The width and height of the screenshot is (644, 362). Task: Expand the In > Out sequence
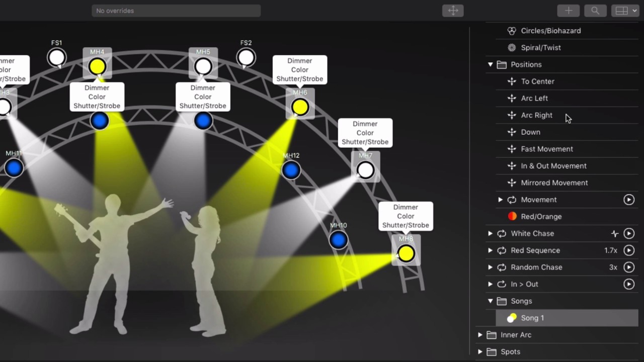point(490,284)
